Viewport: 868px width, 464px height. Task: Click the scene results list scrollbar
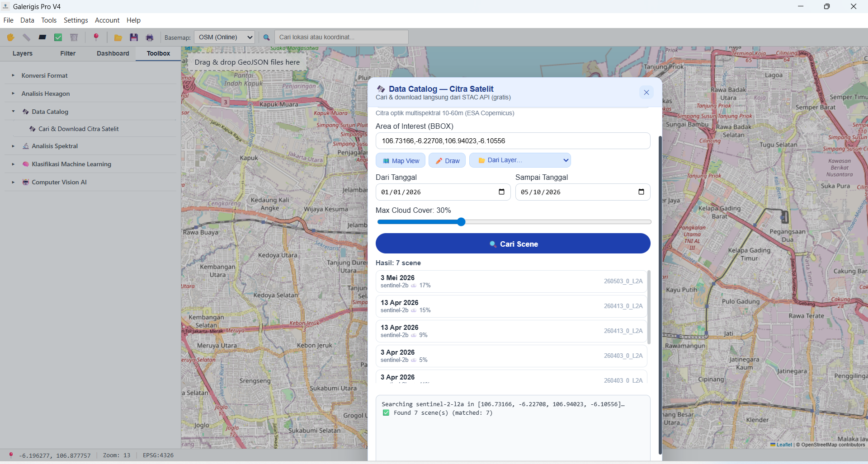point(649,307)
